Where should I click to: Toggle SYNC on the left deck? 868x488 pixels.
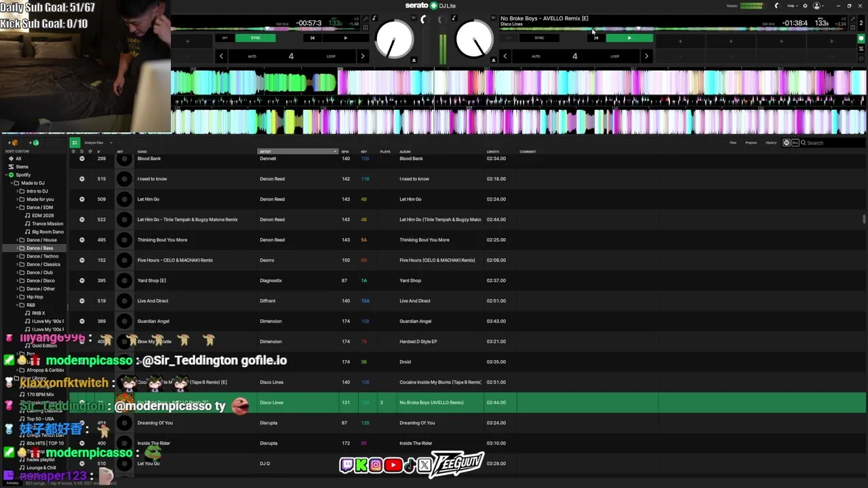click(x=256, y=38)
